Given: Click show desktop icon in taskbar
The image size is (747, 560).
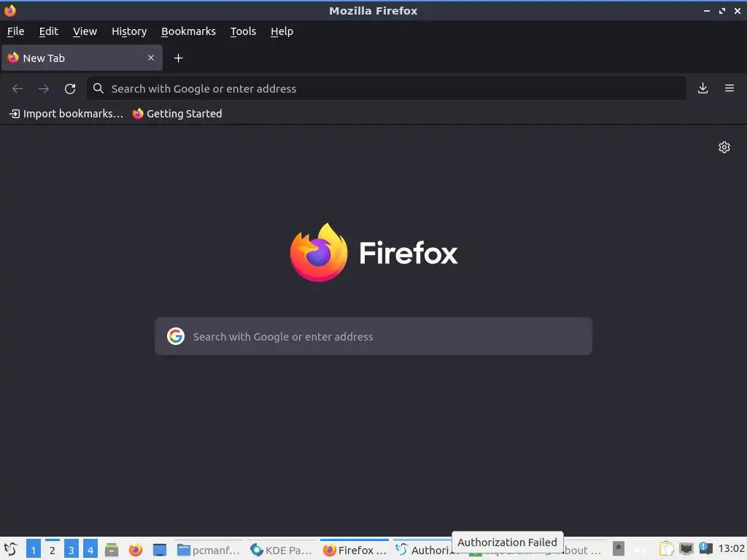Looking at the screenshot, I should coord(160,550).
